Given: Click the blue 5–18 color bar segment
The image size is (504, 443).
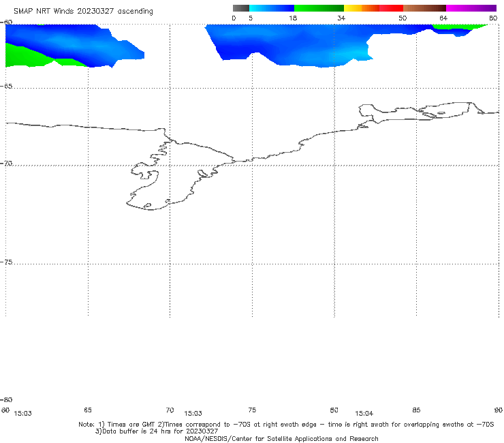Looking at the screenshot, I should pos(272,8).
